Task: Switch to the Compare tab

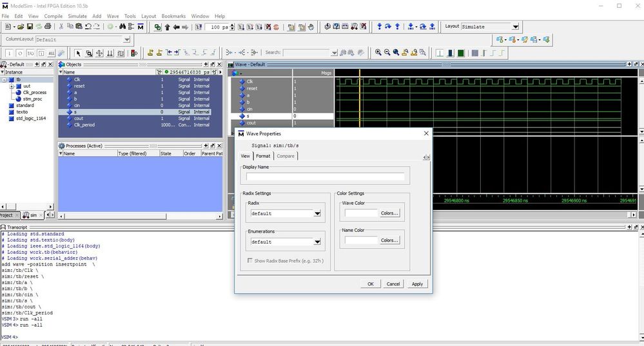Action: [286, 156]
